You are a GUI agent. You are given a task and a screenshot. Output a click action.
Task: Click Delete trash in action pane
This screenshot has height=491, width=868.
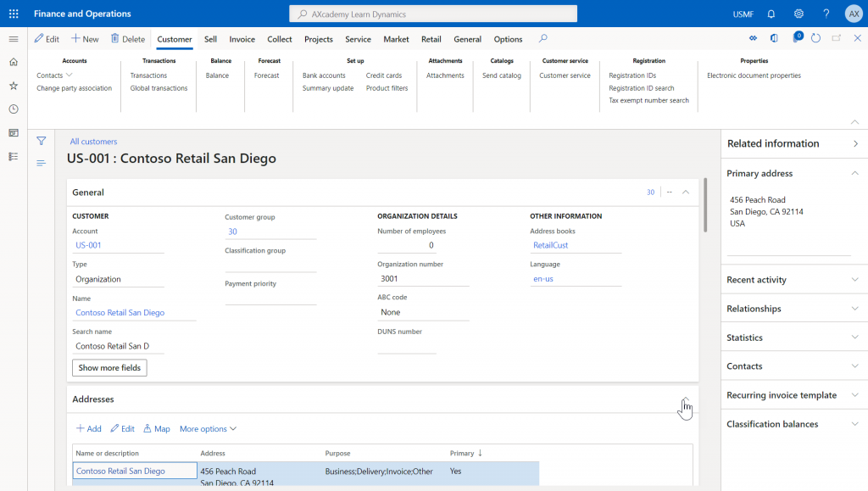128,39
